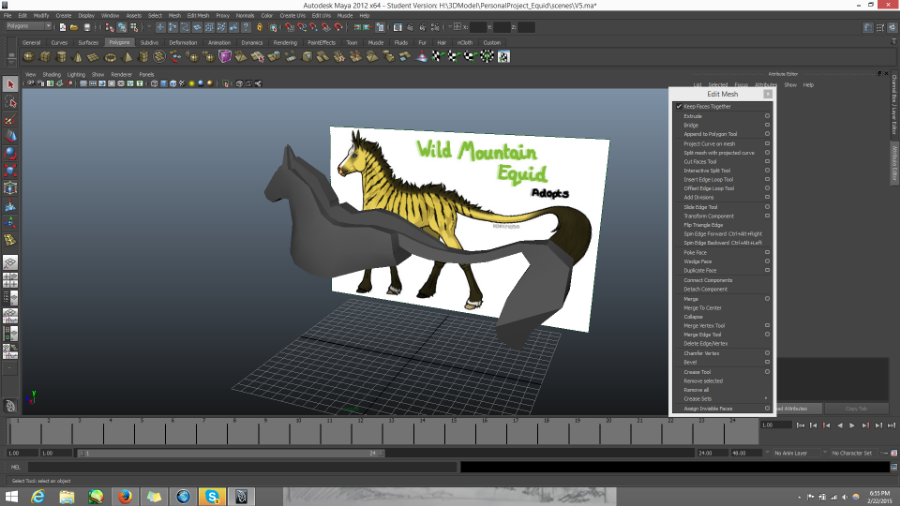Launch Firefox from the taskbar
The width and height of the screenshot is (900, 506).
click(125, 497)
